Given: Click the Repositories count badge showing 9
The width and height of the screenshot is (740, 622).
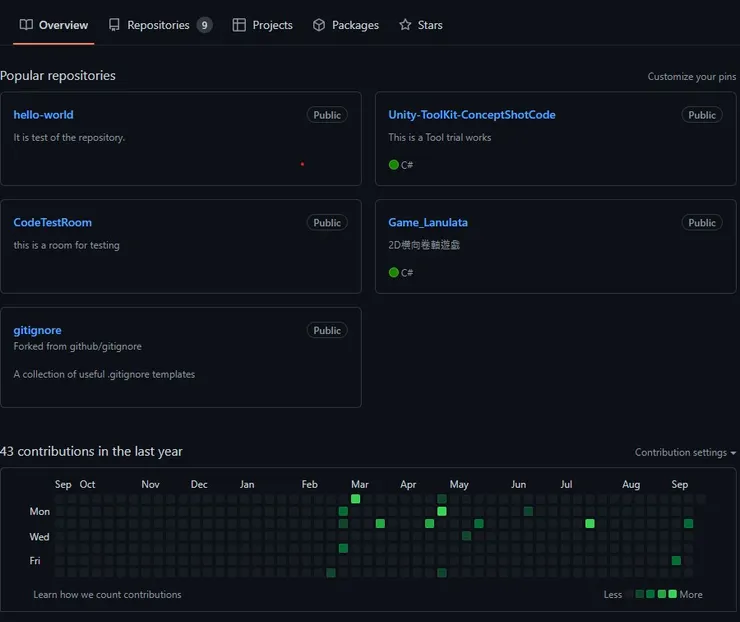Looking at the screenshot, I should [204, 25].
